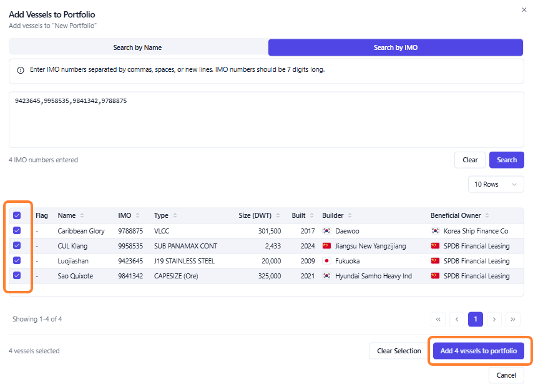Select the Search by IMO tab
This screenshot has height=392, width=533.
396,47
